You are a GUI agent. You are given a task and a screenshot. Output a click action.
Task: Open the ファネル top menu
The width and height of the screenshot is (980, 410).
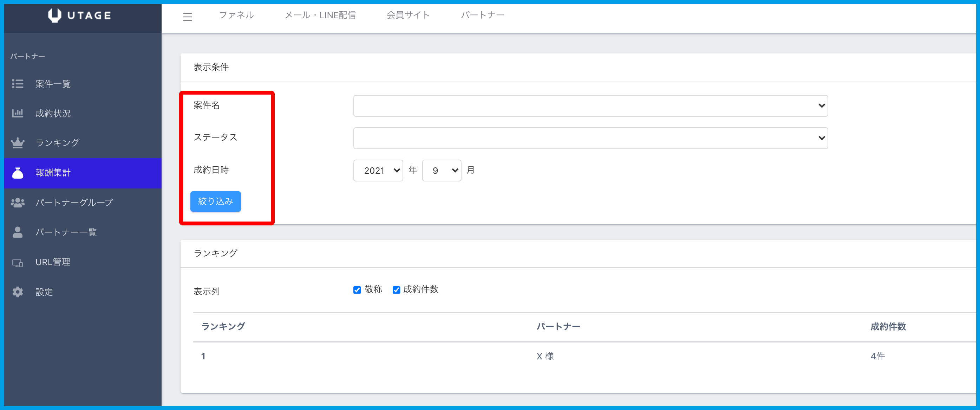tap(236, 15)
